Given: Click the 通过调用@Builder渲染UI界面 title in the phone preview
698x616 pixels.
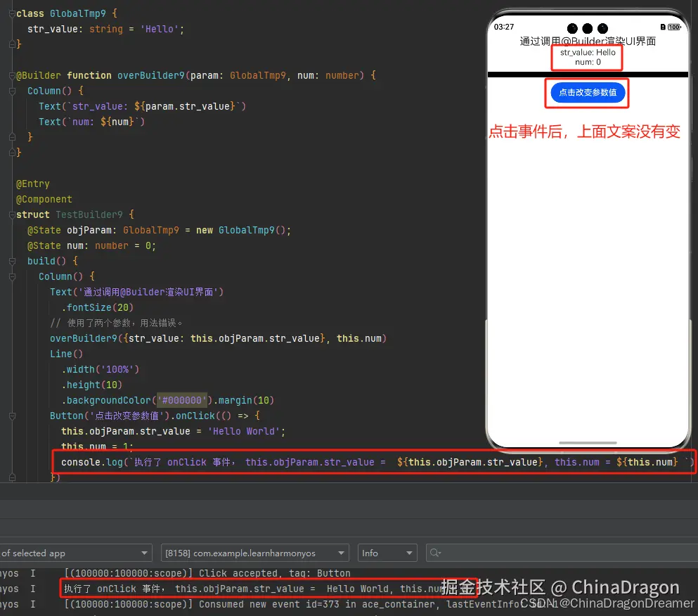Looking at the screenshot, I should click(588, 41).
